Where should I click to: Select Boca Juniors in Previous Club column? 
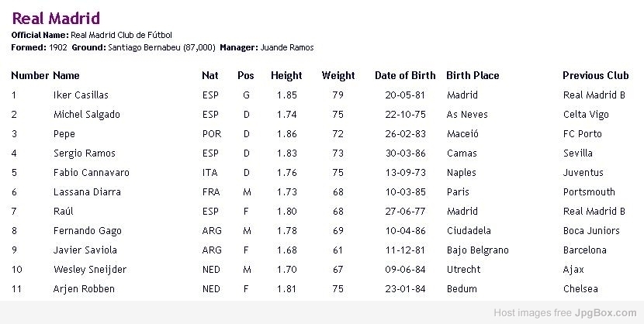[591, 231]
